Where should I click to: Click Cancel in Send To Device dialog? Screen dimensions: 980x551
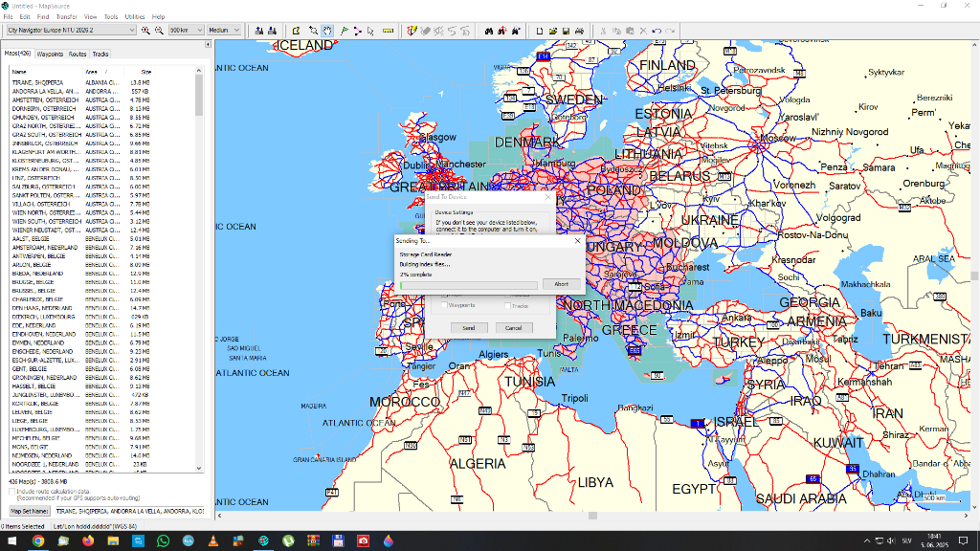[x=514, y=328]
